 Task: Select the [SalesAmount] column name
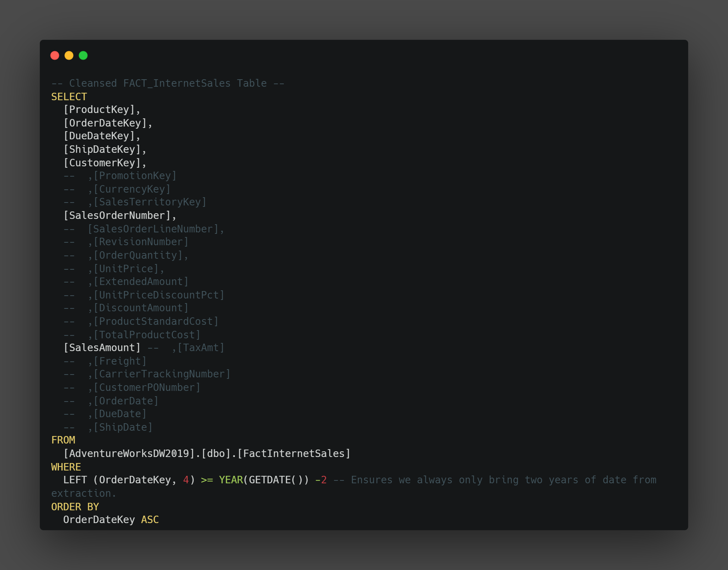(102, 347)
